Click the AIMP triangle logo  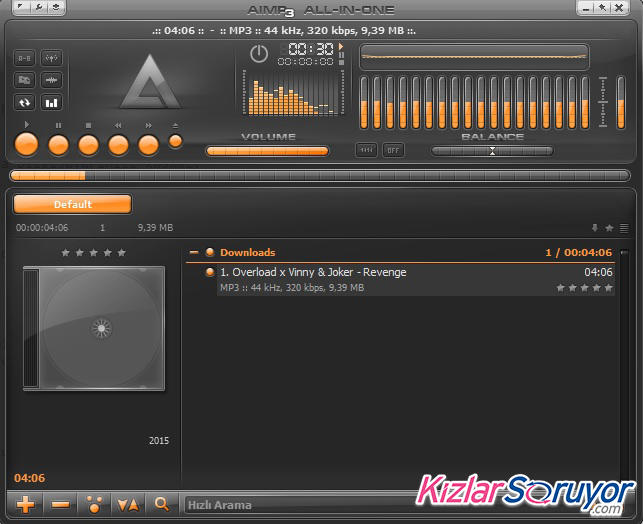pos(150,81)
